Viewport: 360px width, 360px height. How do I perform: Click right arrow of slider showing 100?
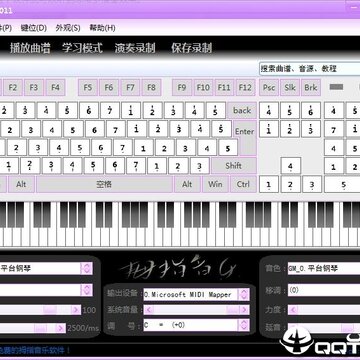(76, 310)
